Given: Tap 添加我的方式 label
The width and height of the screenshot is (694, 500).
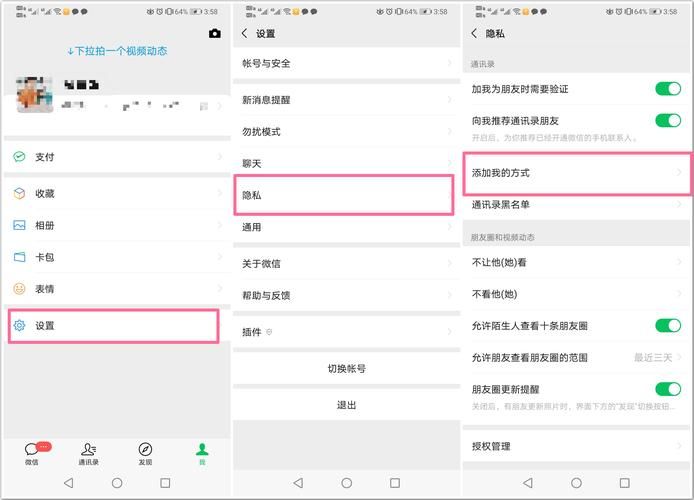Looking at the screenshot, I should tap(501, 173).
